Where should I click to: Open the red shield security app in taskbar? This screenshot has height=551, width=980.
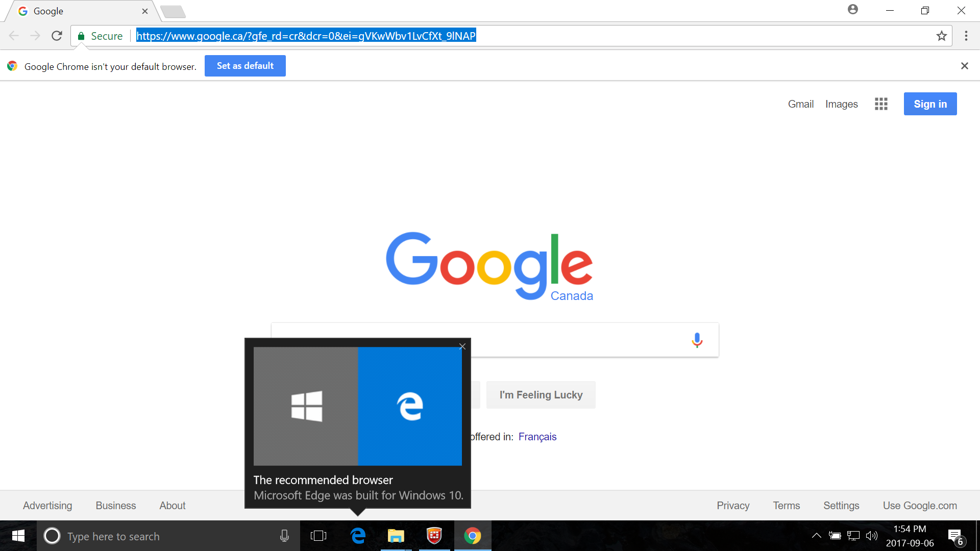(x=434, y=536)
